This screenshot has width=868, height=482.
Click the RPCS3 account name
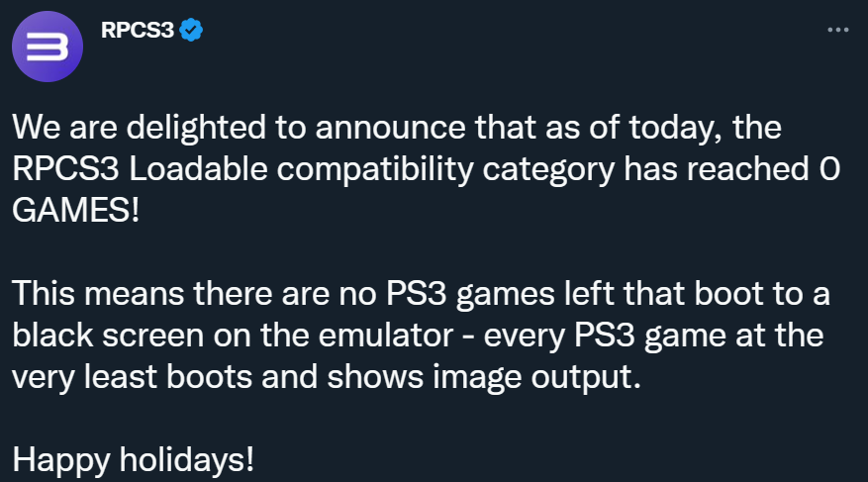coord(138,31)
